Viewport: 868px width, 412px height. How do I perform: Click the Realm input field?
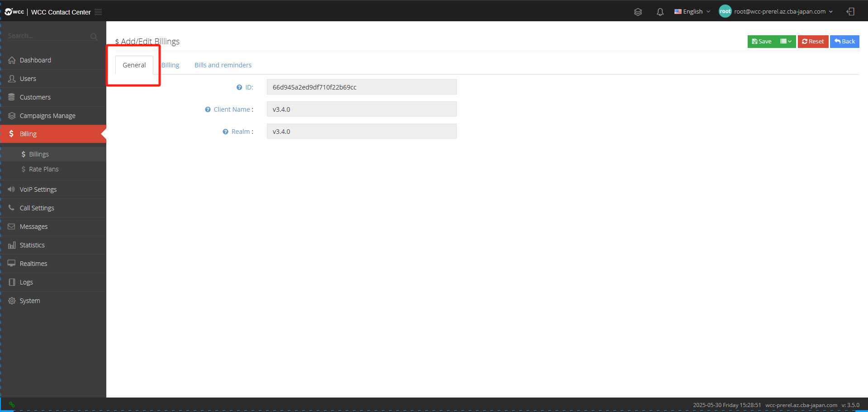(362, 131)
